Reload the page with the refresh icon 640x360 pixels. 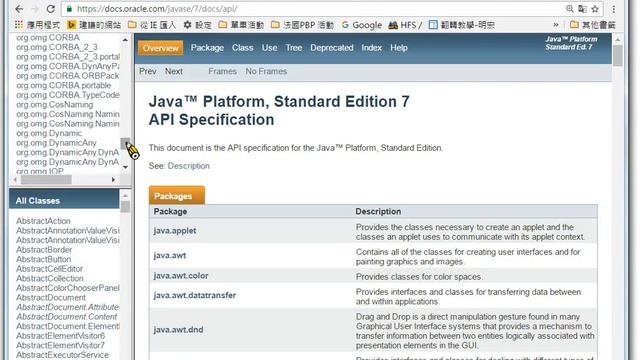click(x=51, y=9)
